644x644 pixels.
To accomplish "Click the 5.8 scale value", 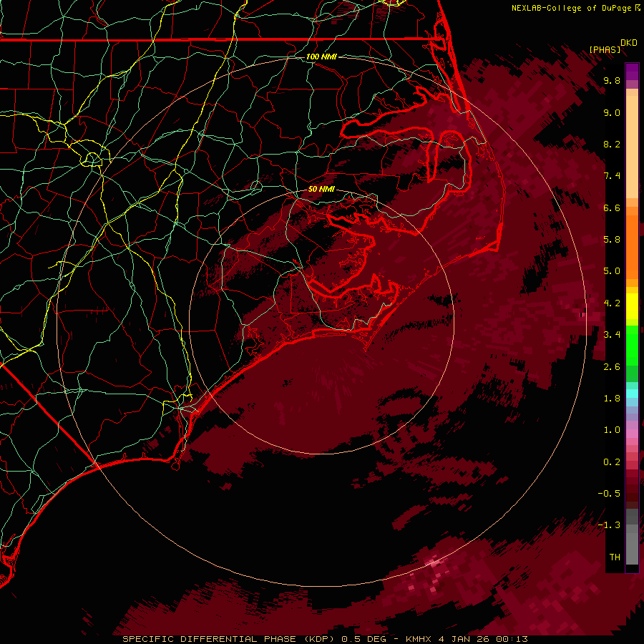I will click(612, 240).
